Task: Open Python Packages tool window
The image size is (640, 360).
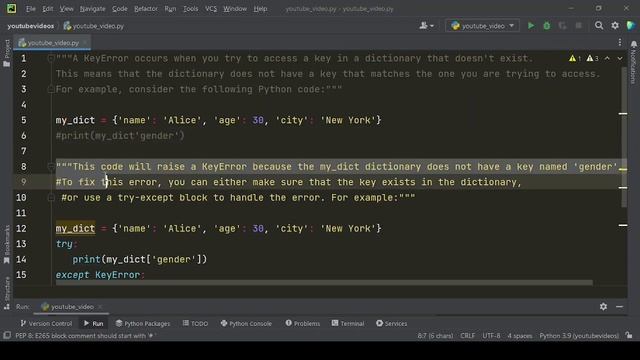Action: pyautogui.click(x=143, y=323)
